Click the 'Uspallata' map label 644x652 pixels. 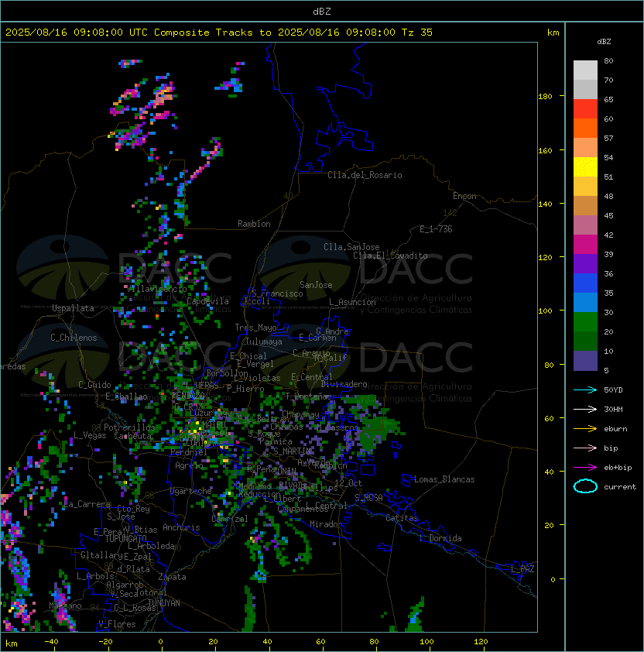(74, 308)
